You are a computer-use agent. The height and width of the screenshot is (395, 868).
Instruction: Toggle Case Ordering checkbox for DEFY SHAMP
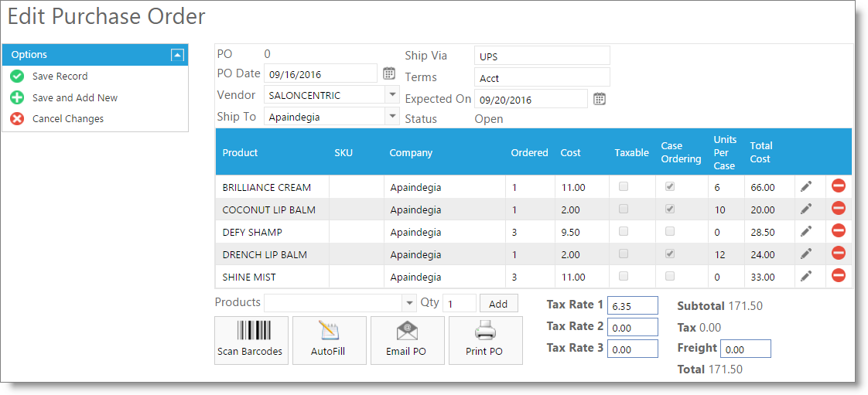(x=670, y=231)
